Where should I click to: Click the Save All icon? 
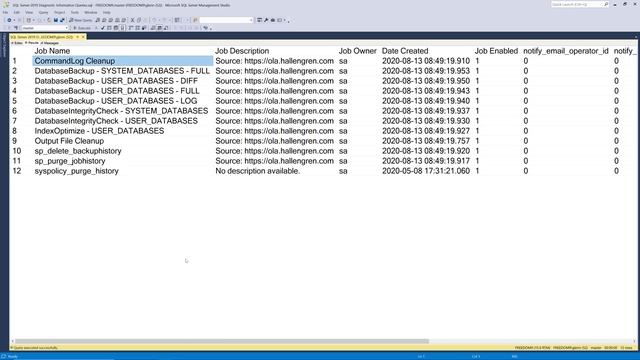pyautogui.click(x=62, y=20)
